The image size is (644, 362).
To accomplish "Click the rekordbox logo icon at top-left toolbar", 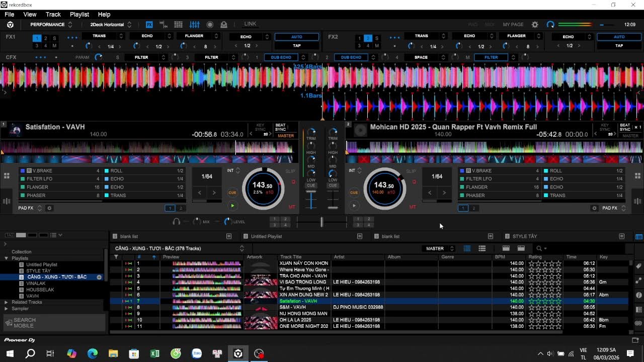I will 10,24.
